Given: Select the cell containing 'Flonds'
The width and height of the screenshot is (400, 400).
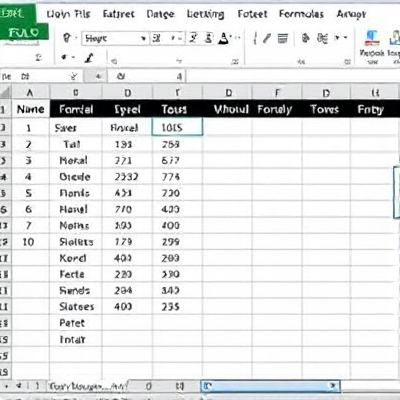Looking at the screenshot, I should (x=76, y=193).
